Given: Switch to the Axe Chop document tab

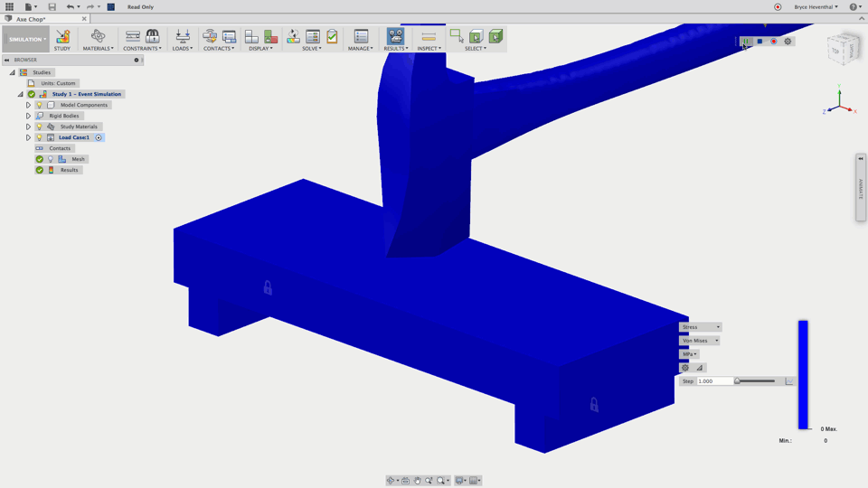Looking at the screenshot, I should (31, 19).
